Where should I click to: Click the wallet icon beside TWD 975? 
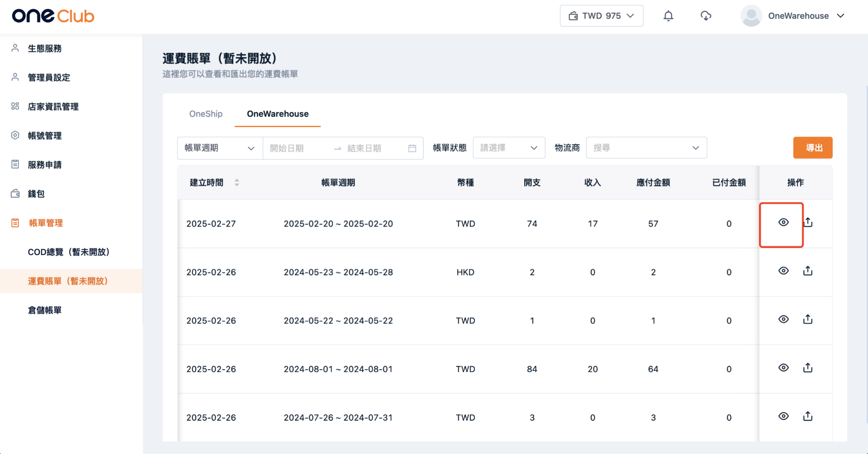pyautogui.click(x=573, y=16)
